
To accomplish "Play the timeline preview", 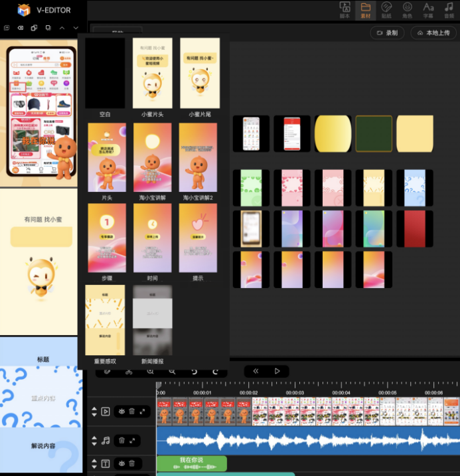I will point(277,371).
